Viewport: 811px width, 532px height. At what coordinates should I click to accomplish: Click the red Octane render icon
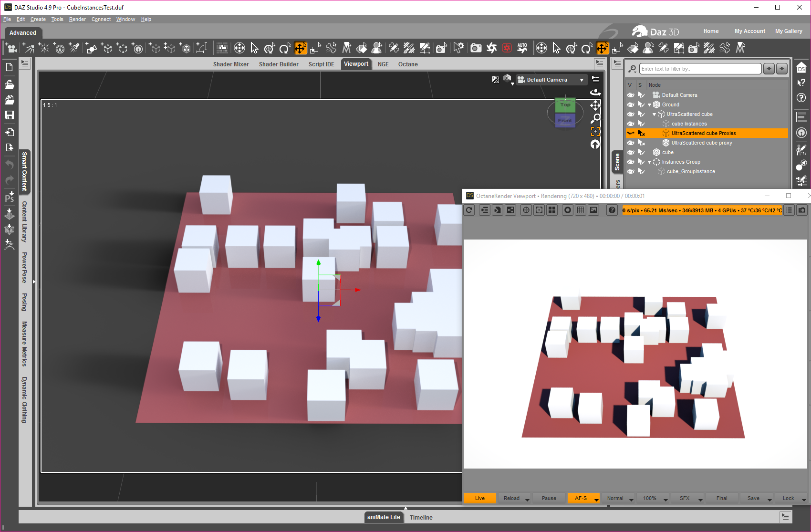pyautogui.click(x=507, y=48)
